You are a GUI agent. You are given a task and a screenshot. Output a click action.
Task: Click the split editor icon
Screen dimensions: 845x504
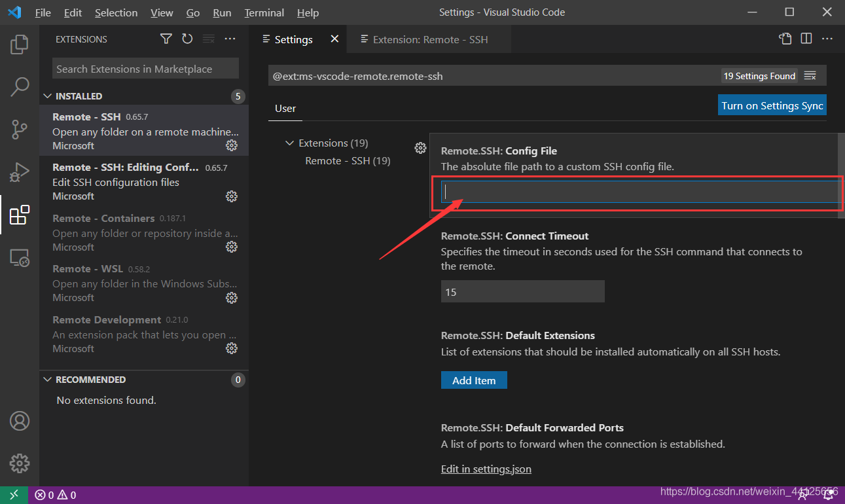pyautogui.click(x=806, y=39)
